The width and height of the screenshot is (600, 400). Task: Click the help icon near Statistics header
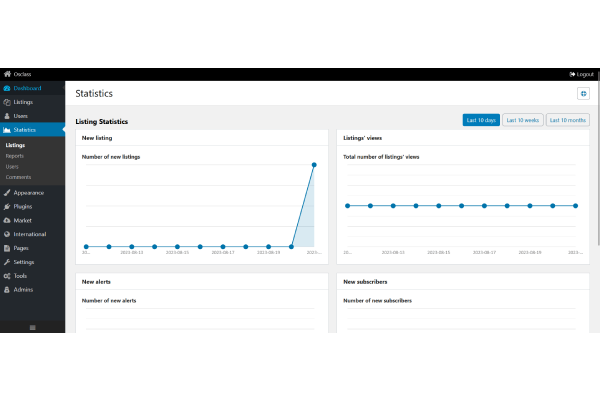pos(583,93)
